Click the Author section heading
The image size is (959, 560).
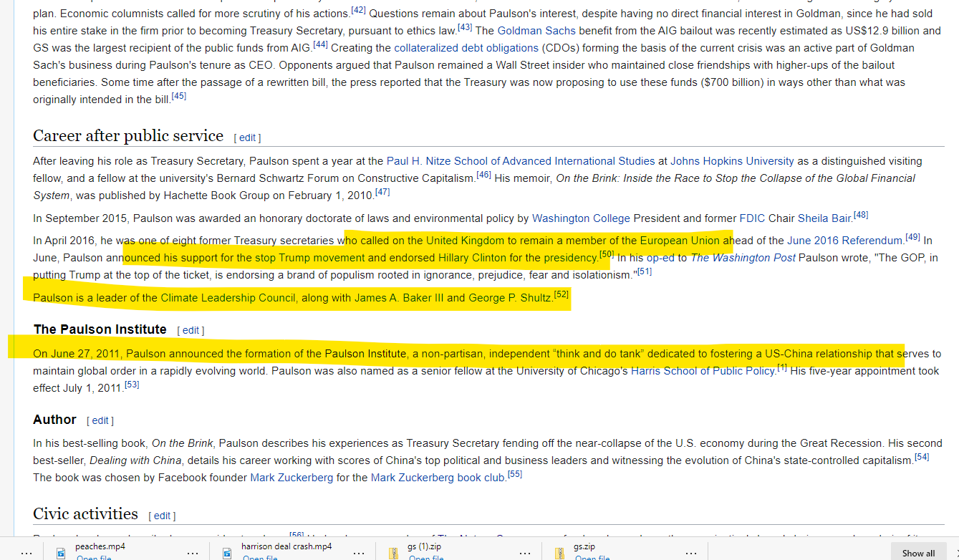[54, 420]
